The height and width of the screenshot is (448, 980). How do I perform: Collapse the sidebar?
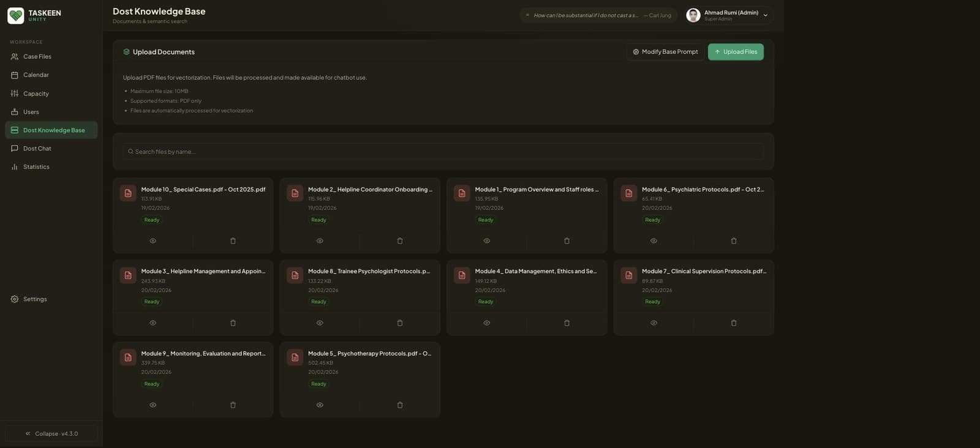[51, 433]
